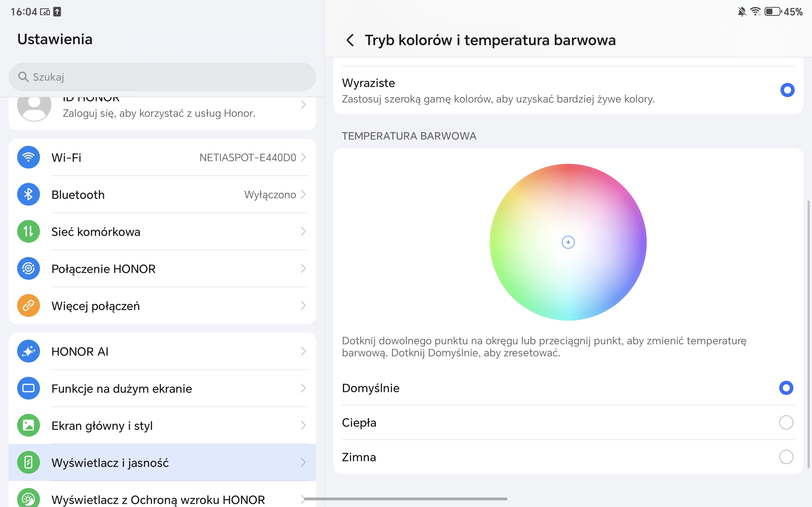This screenshot has width=812, height=507.
Task: Select the Wyraziste color mode radio
Action: [787, 90]
